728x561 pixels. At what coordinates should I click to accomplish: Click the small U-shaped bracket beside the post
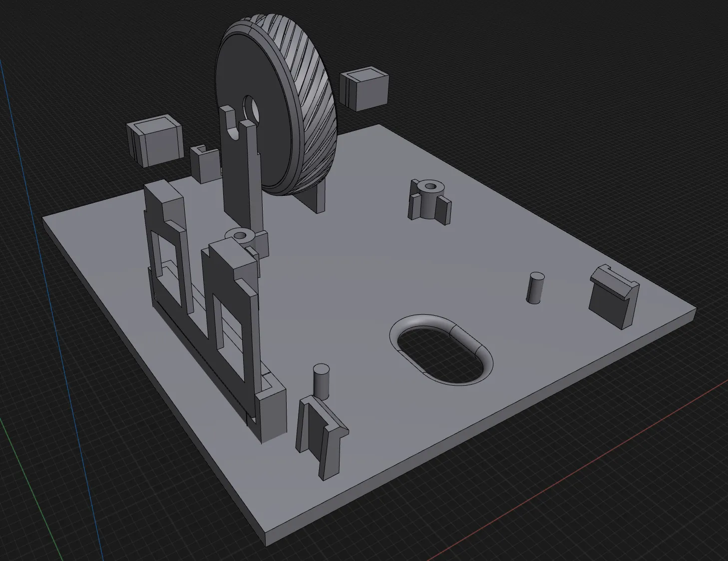[x=204, y=164]
